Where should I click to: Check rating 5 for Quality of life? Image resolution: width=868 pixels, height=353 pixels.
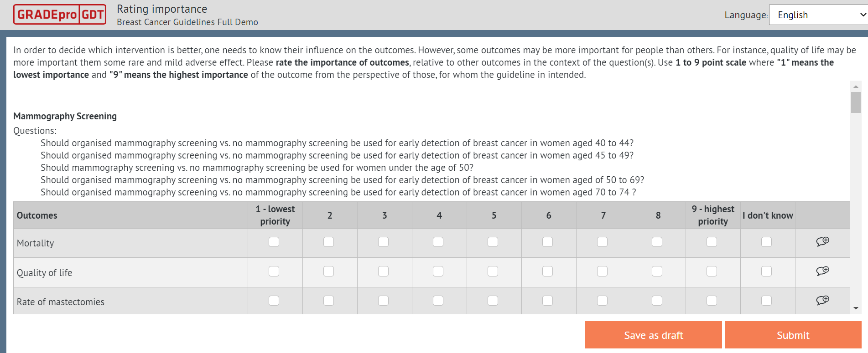[x=493, y=271]
